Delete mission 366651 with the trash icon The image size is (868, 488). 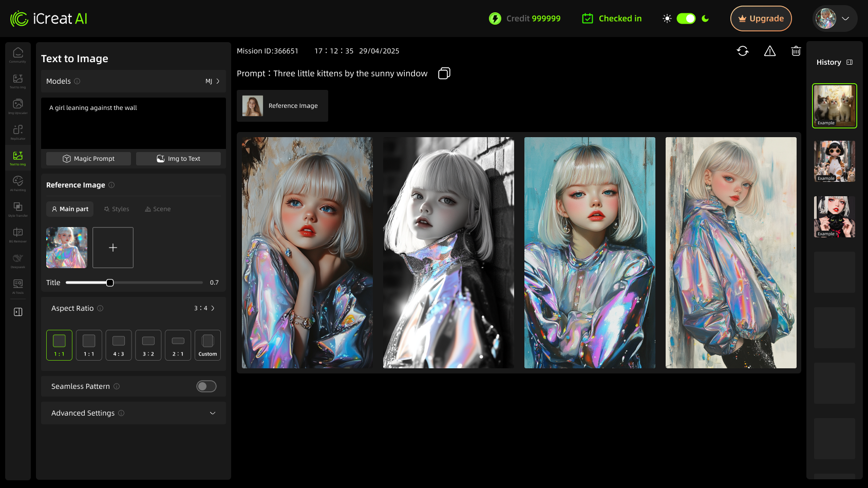click(x=796, y=51)
